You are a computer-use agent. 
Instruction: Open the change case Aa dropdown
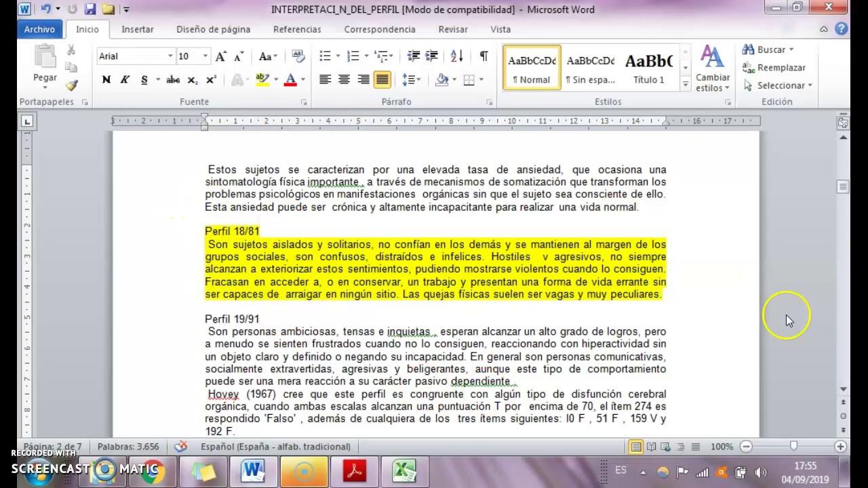click(268, 56)
